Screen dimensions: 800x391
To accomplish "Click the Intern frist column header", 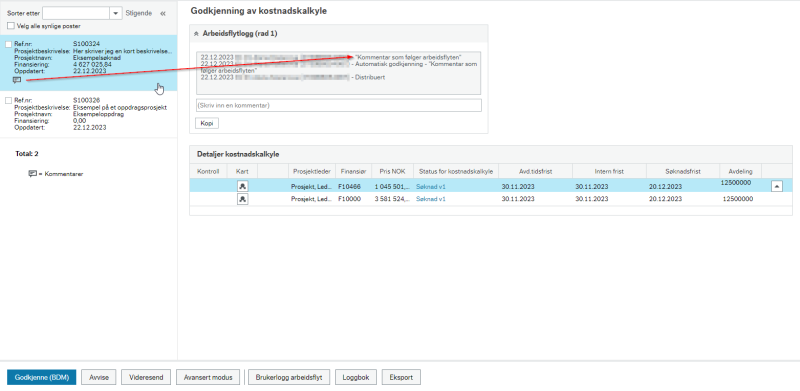I will point(609,172).
